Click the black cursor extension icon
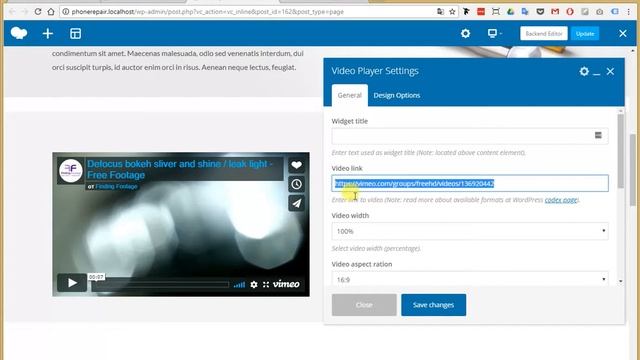The width and height of the screenshot is (640, 360). tap(466, 12)
